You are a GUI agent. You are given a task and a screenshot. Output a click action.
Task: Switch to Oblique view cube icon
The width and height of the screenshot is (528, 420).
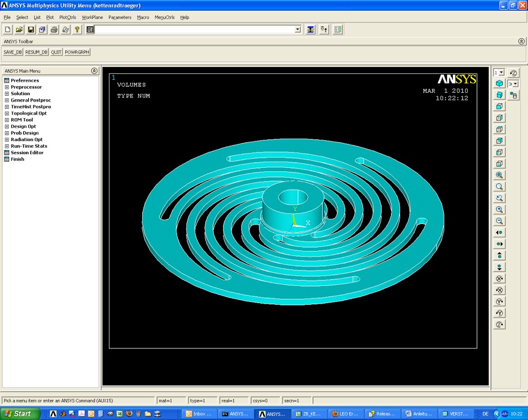coord(499,95)
